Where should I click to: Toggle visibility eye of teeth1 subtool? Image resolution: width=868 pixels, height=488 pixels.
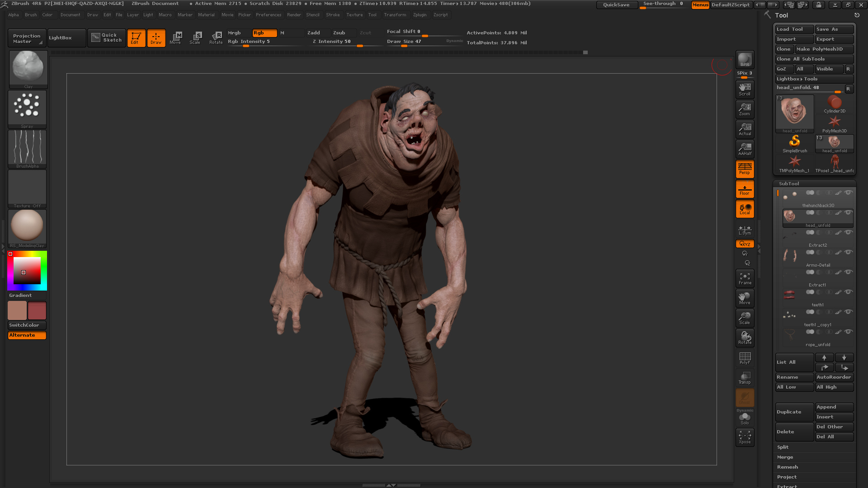849,292
